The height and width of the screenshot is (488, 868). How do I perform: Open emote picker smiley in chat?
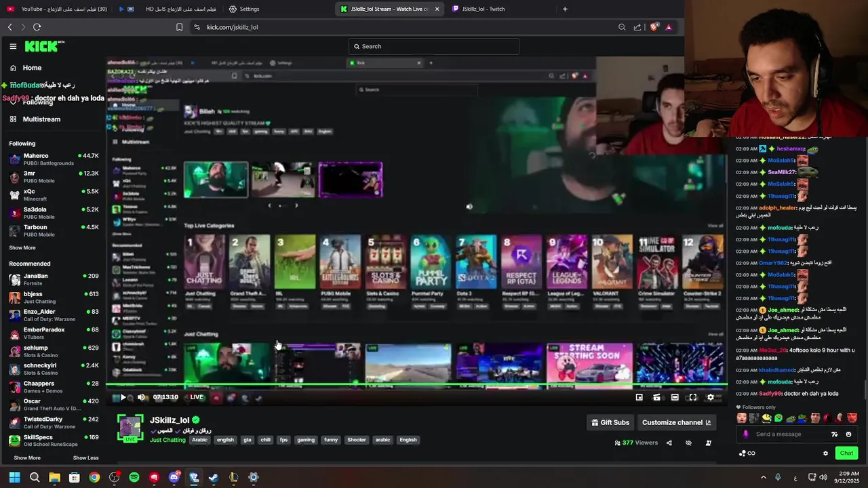(x=848, y=434)
